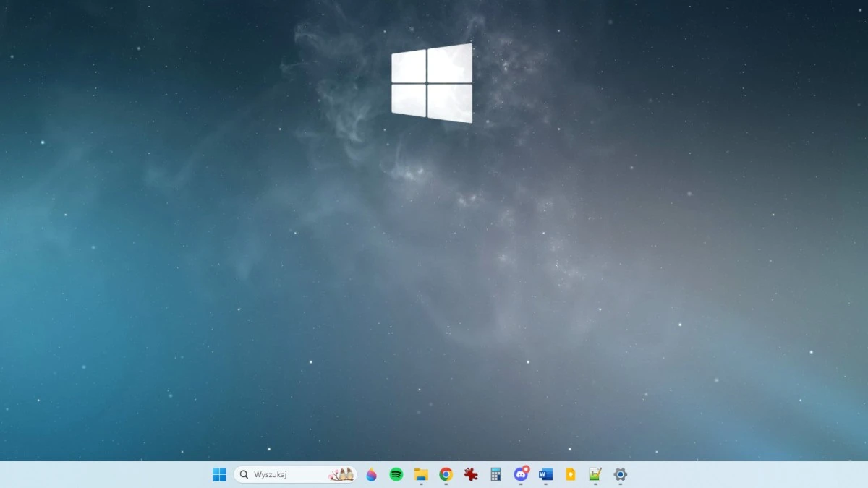Launch Microsoft Word
This screenshot has height=488, width=868.
(545, 475)
